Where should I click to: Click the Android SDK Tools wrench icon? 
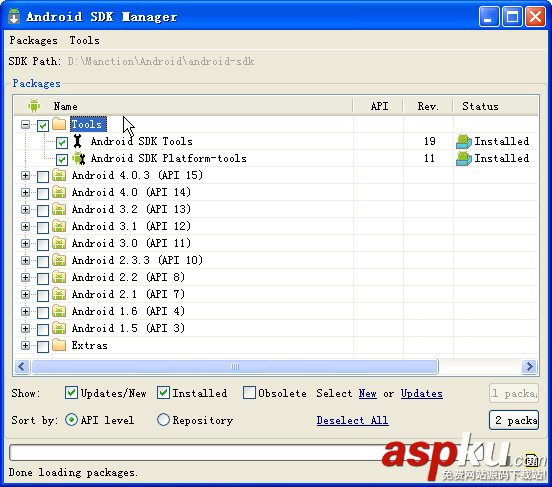(x=78, y=141)
